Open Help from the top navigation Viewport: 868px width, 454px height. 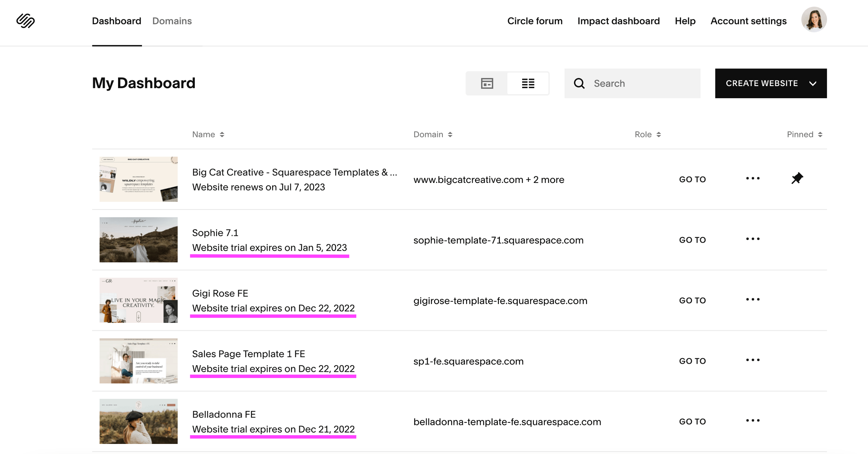click(x=685, y=21)
